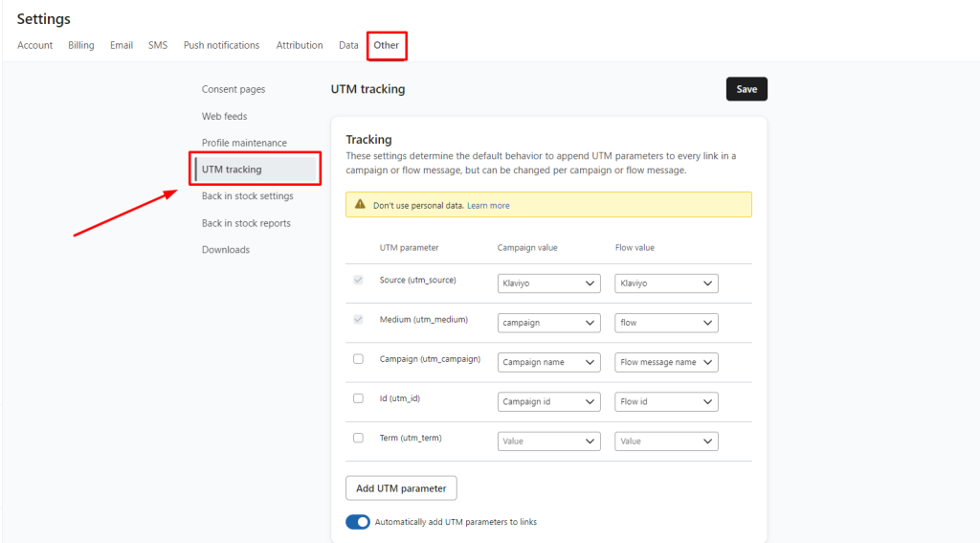
Task: Open Consent pages in sidebar
Action: coord(234,89)
